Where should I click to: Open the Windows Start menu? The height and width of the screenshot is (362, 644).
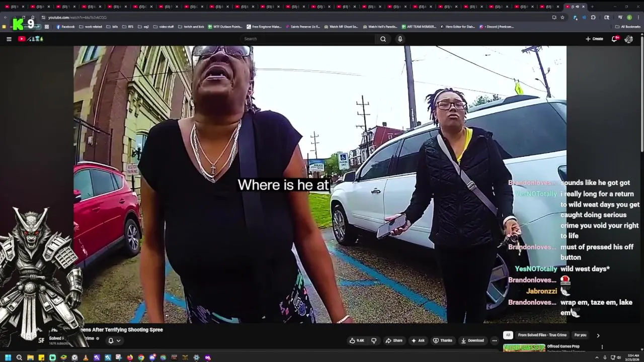(8, 357)
